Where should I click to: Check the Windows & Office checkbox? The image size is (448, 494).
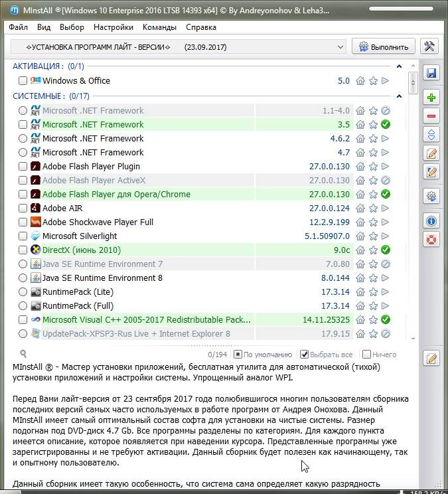[x=23, y=80]
